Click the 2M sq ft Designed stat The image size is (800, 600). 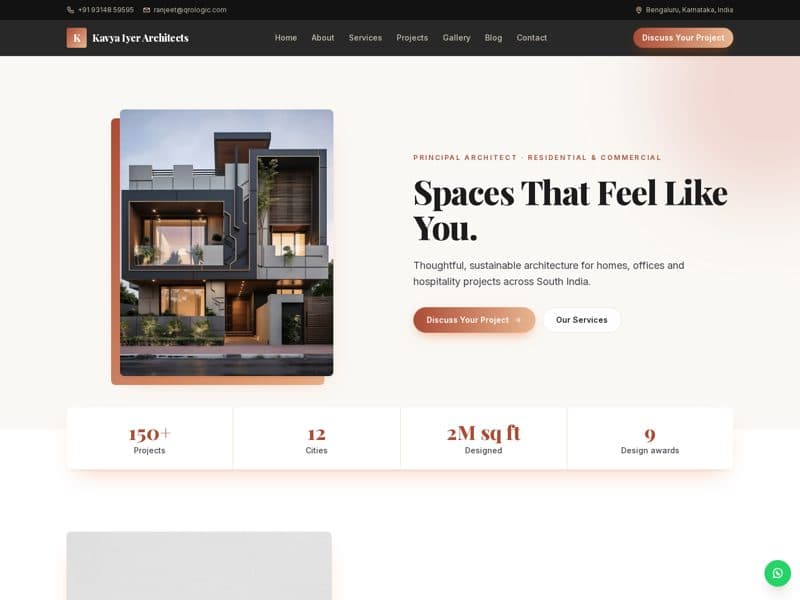tap(483, 439)
